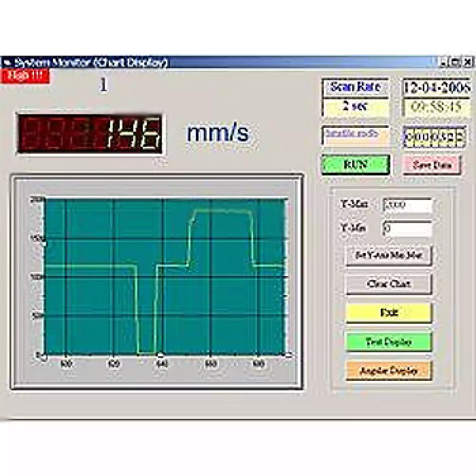This screenshot has width=476, height=476.
Task: Minimize the System Monitor window
Action: (x=444, y=62)
